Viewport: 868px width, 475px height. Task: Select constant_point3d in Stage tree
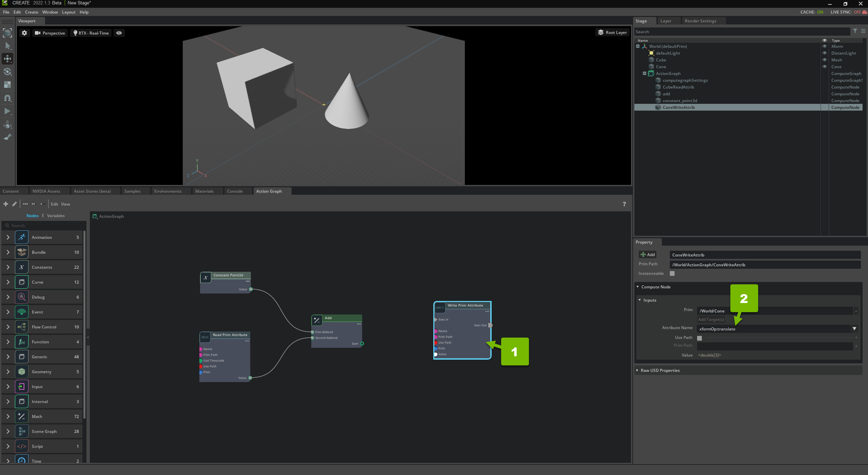(x=680, y=101)
